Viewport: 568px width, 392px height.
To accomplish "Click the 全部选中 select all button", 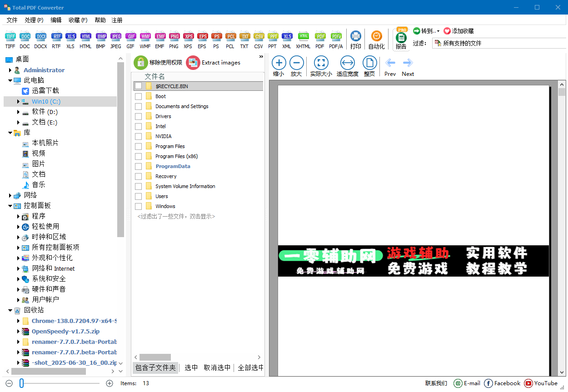I will click(x=249, y=368).
